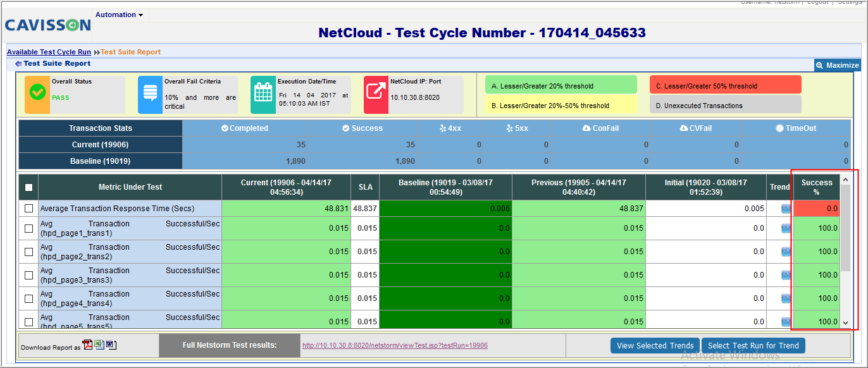Check the hpd_page1_trans1 row checkbox

pos(28,228)
